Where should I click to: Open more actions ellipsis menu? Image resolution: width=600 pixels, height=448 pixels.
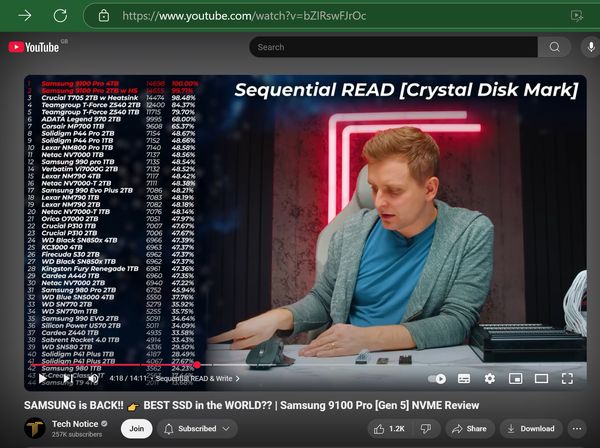pyautogui.click(x=577, y=428)
